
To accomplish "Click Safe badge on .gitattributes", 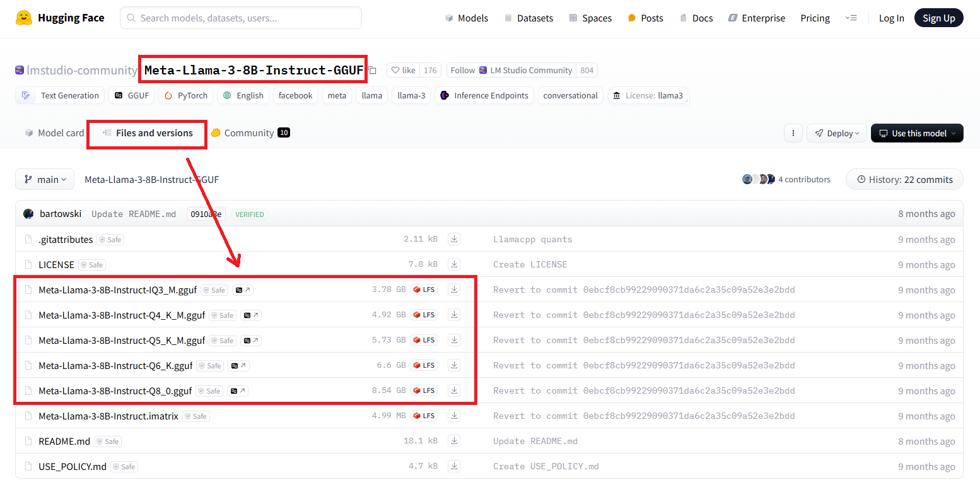I will coord(110,240).
